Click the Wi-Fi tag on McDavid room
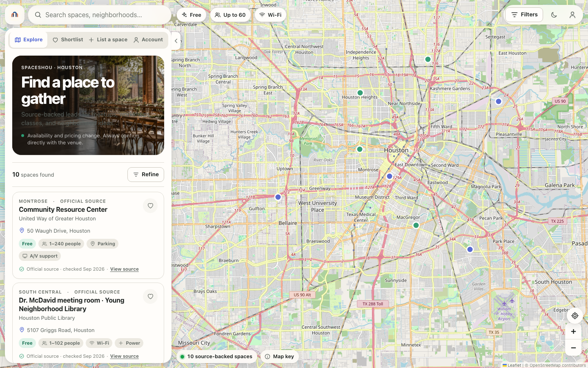The image size is (588, 368). (x=99, y=343)
